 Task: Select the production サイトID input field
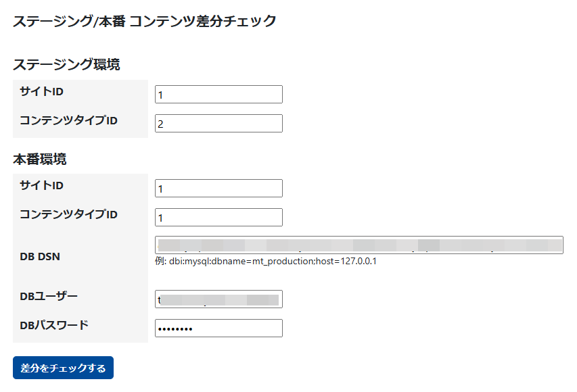pos(218,189)
